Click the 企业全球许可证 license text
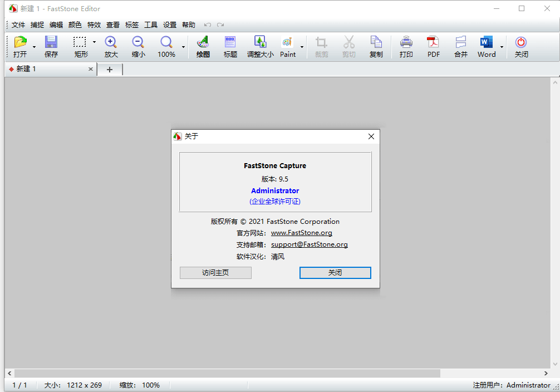The image size is (560, 392). click(x=275, y=202)
